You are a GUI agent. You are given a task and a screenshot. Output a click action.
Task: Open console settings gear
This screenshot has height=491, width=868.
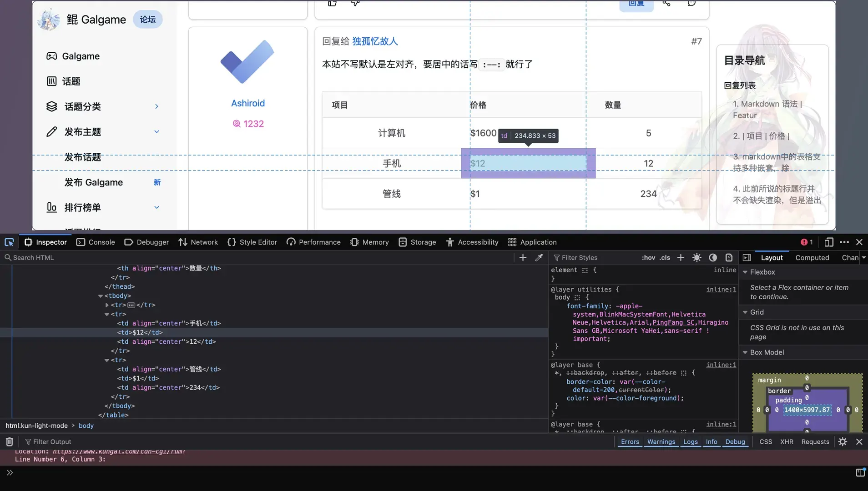click(843, 442)
